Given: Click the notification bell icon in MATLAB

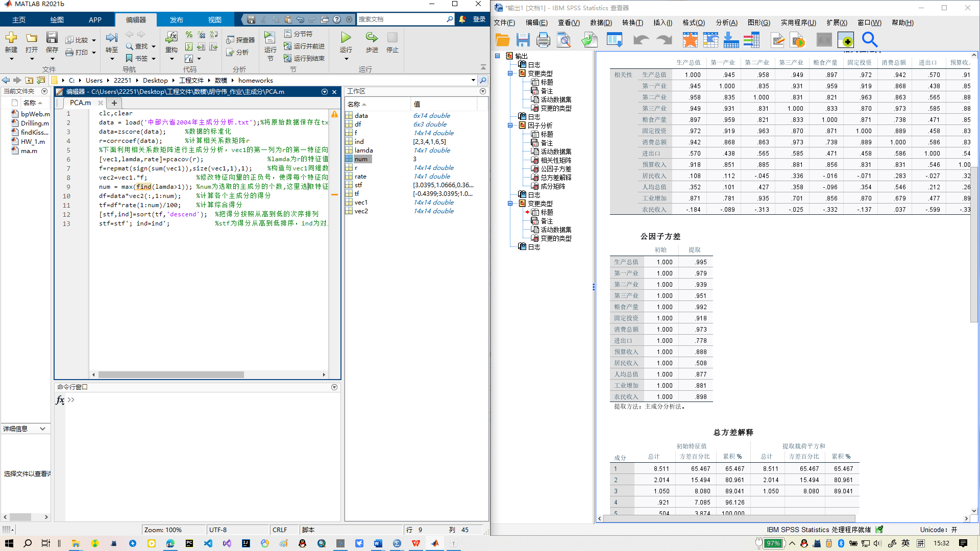Looking at the screenshot, I should click(x=462, y=19).
